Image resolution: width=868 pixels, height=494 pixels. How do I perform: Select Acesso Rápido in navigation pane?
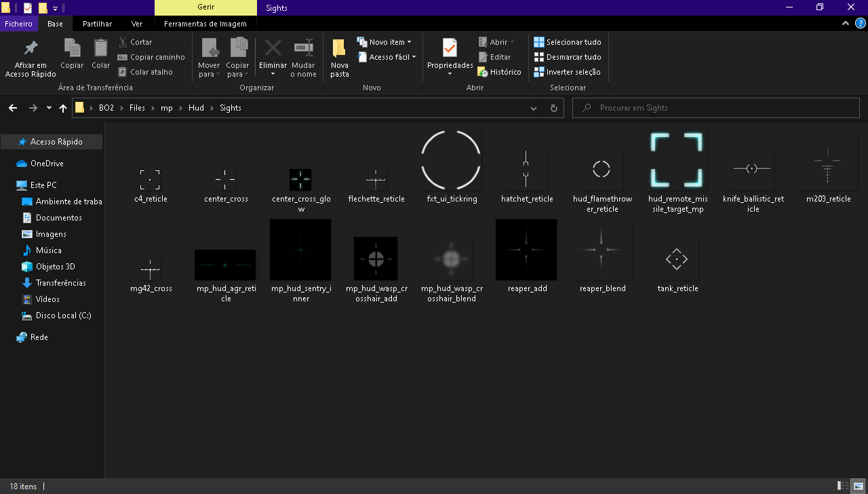(x=52, y=142)
